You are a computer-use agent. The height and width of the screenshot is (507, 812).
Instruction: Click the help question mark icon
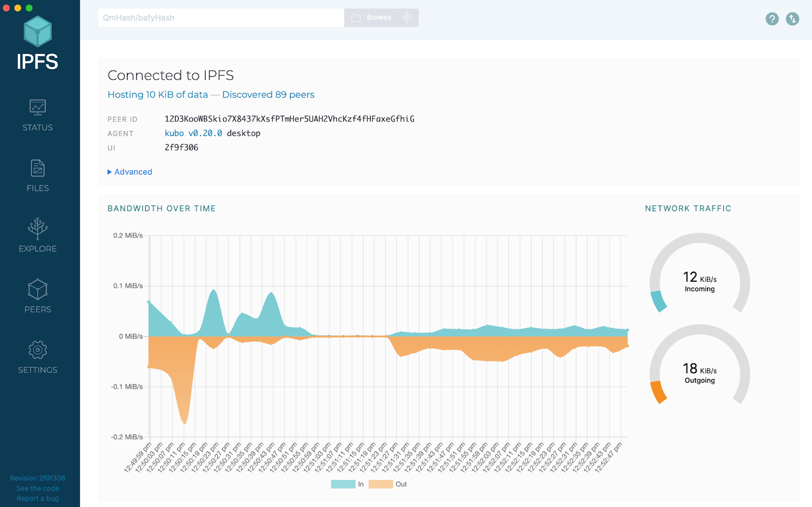[772, 19]
